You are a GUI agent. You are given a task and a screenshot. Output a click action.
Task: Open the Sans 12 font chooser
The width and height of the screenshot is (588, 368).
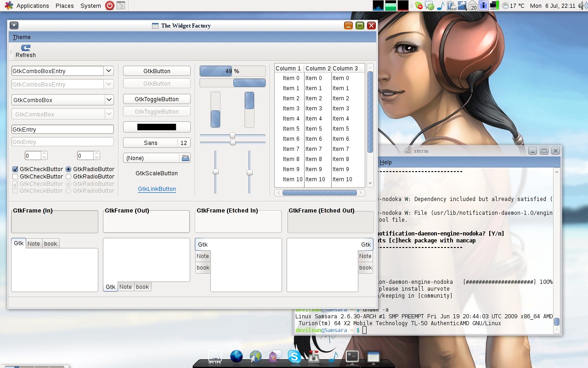pos(157,143)
